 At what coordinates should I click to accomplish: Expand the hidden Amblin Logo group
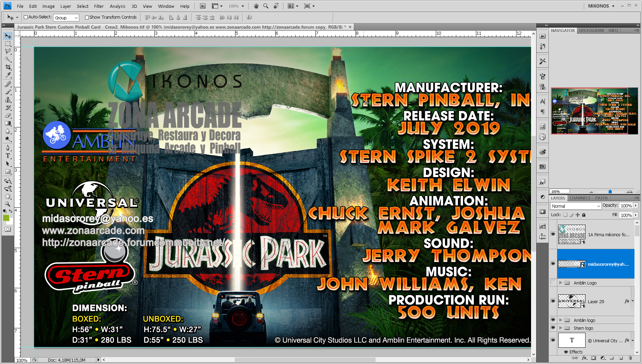(561, 283)
